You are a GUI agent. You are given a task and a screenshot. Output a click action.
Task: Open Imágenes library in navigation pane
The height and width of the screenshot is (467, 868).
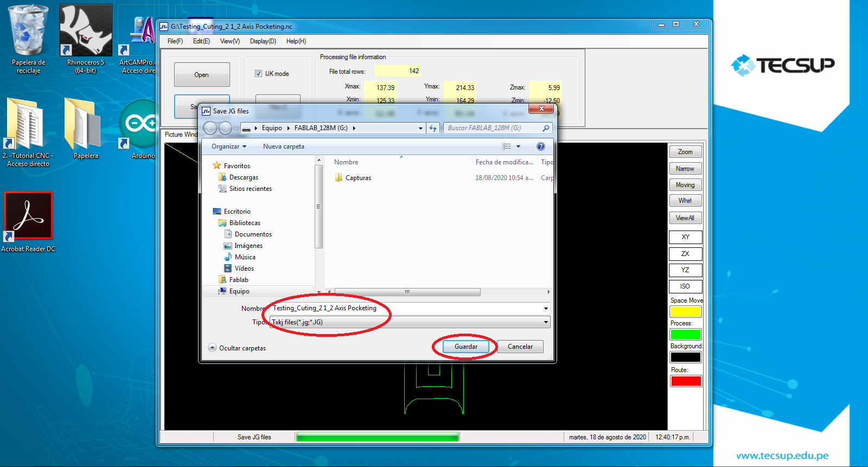tap(248, 246)
